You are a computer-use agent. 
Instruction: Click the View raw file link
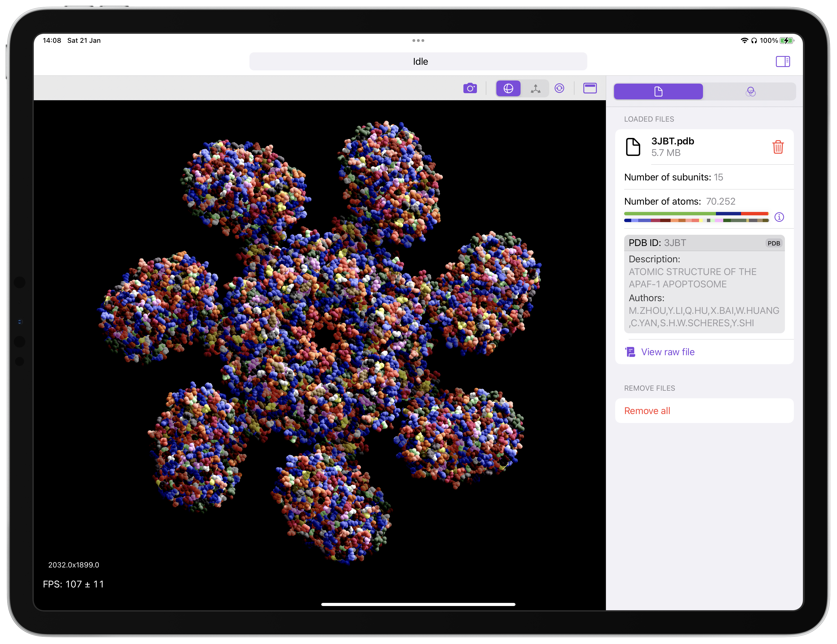[668, 352]
